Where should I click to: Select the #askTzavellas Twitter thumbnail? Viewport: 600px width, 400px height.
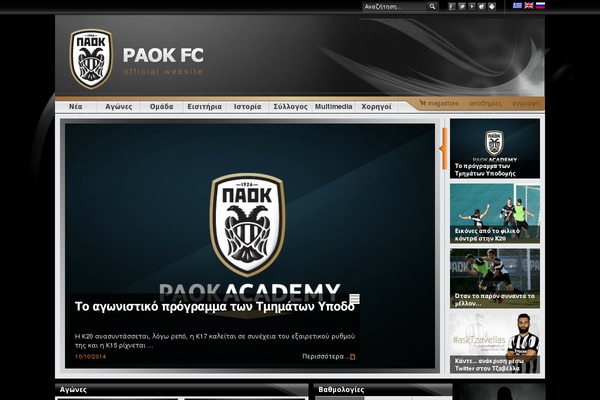[x=495, y=343]
